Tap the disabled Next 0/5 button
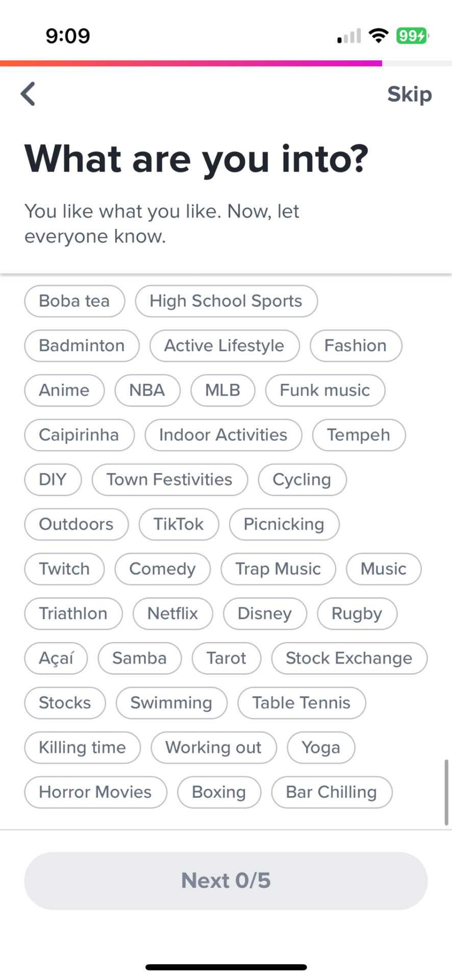 tap(226, 880)
